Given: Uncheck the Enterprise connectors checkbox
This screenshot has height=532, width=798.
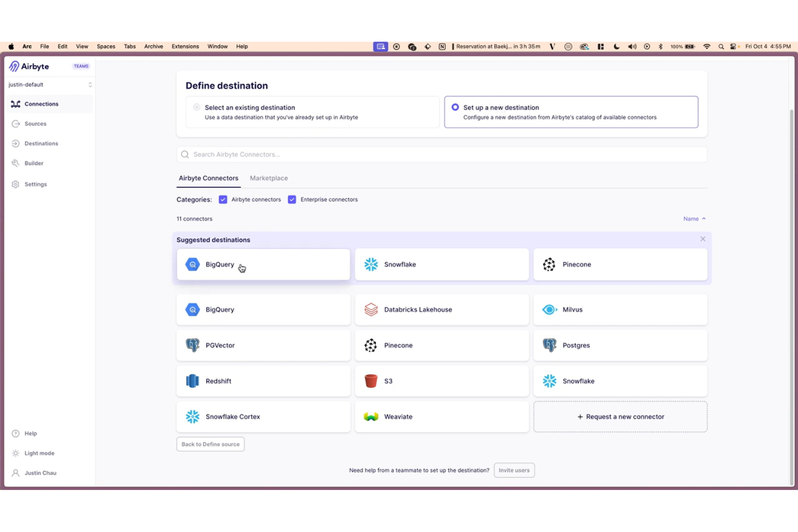Looking at the screenshot, I should pos(292,199).
